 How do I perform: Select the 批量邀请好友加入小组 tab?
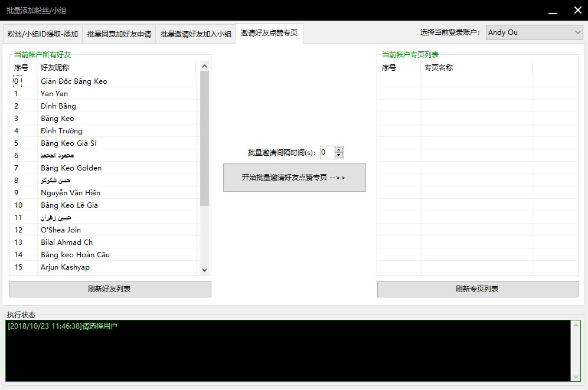click(x=195, y=34)
